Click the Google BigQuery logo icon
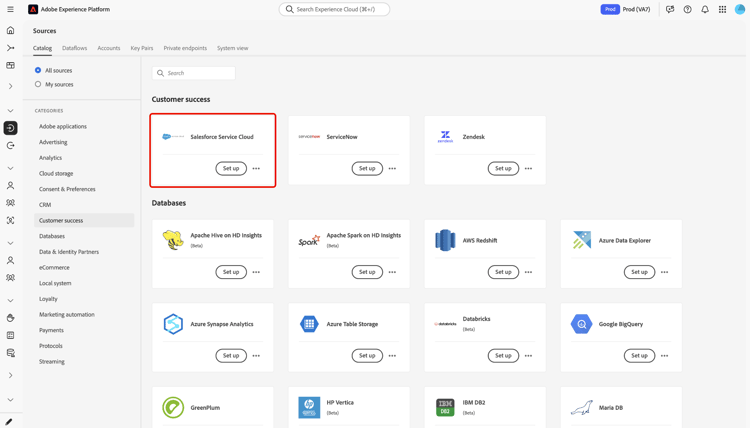Screen dimensions: 750x428 581,324
